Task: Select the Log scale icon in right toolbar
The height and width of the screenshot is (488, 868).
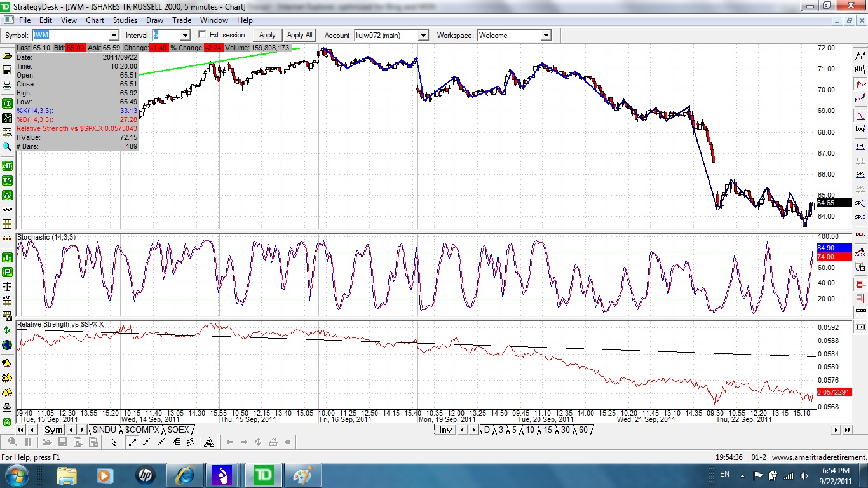Action: tap(860, 130)
